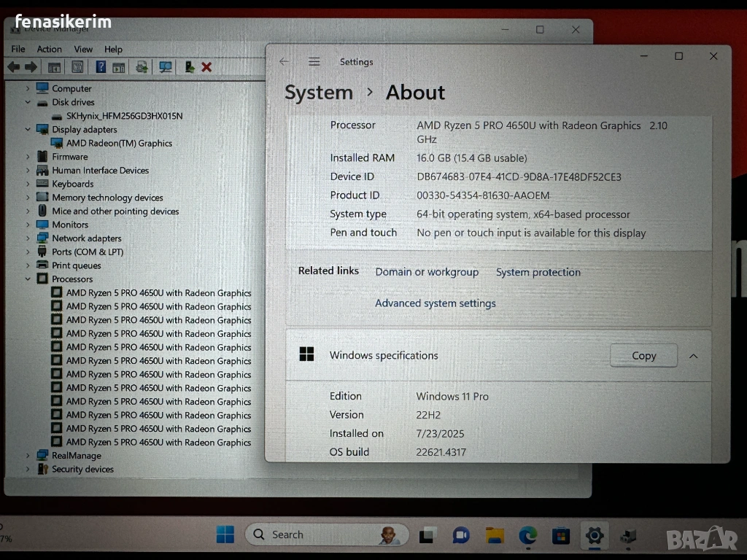The width and height of the screenshot is (747, 560).
Task: Open the View menu in Device Manager
Action: [x=83, y=49]
